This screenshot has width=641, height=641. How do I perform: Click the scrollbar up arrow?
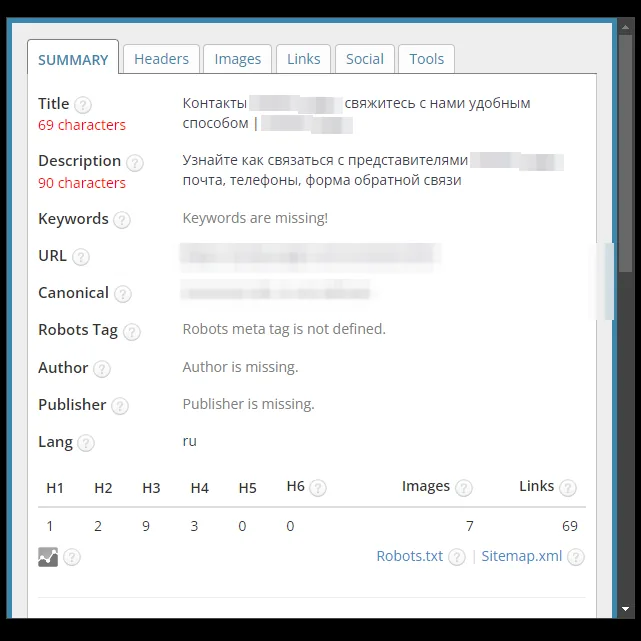pos(625,27)
